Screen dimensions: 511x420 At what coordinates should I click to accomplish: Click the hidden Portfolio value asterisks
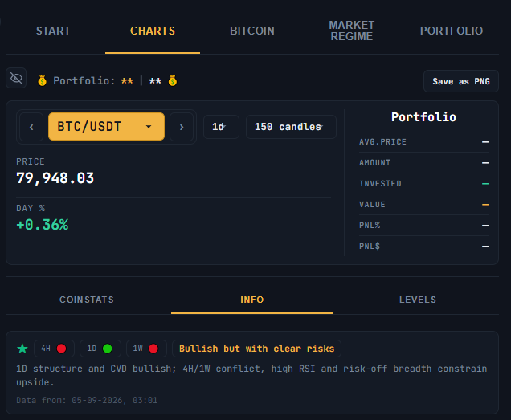point(127,81)
